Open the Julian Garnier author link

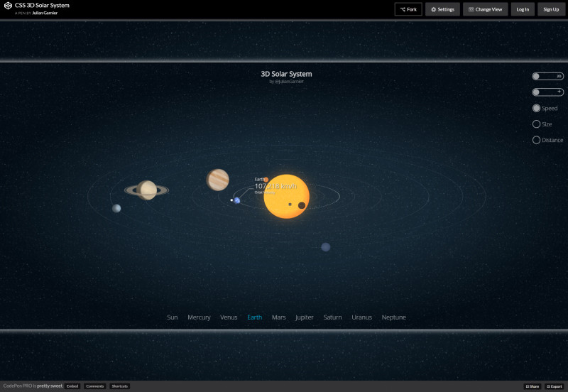[x=45, y=13]
